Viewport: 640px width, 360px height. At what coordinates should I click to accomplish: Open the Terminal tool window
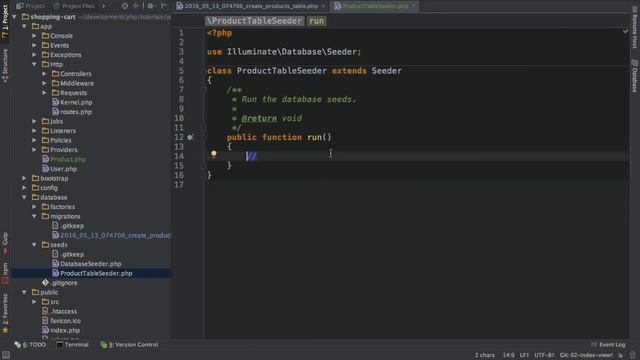(72, 344)
